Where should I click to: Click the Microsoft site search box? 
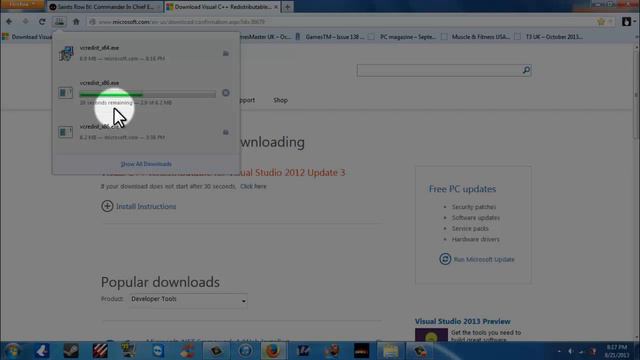(439, 70)
